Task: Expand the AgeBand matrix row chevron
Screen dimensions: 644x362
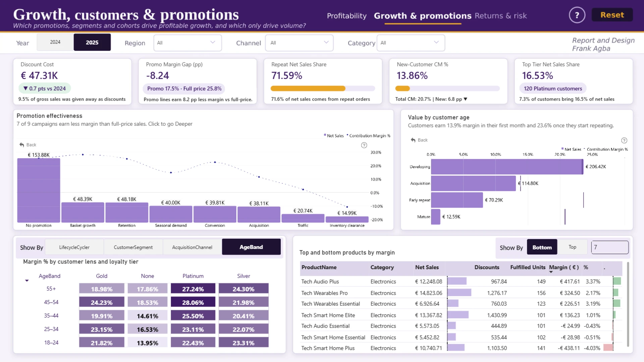Action: point(27,281)
